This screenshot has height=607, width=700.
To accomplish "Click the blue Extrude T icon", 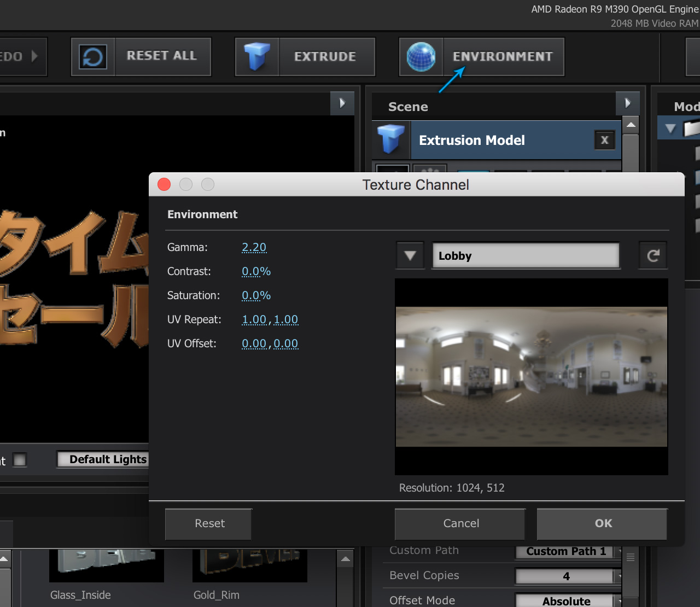I will click(257, 57).
